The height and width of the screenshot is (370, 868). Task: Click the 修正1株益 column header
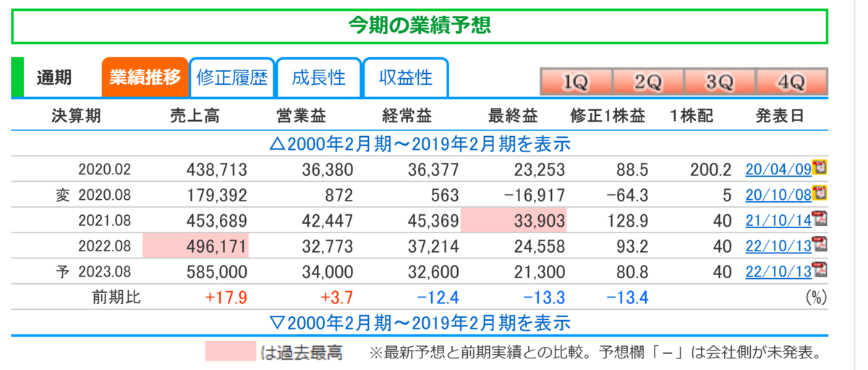[x=608, y=116]
